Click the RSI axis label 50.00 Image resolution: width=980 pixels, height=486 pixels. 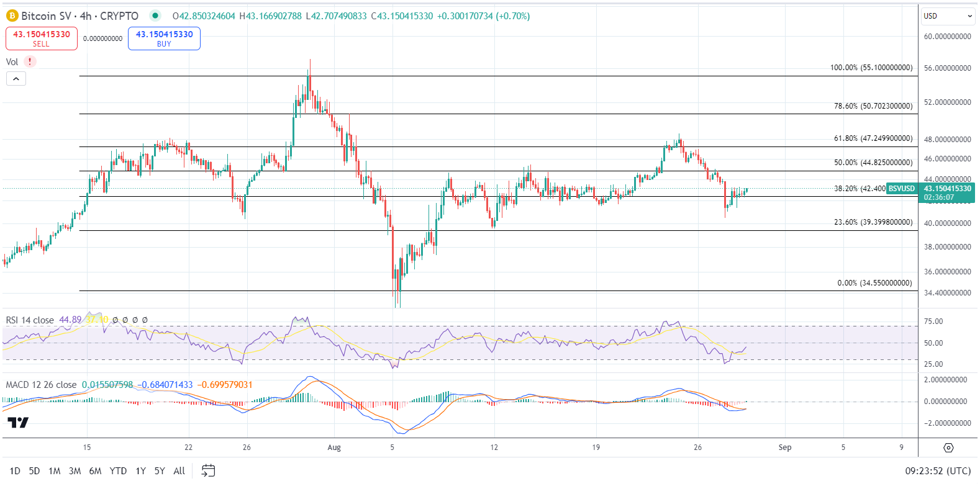[x=933, y=343]
